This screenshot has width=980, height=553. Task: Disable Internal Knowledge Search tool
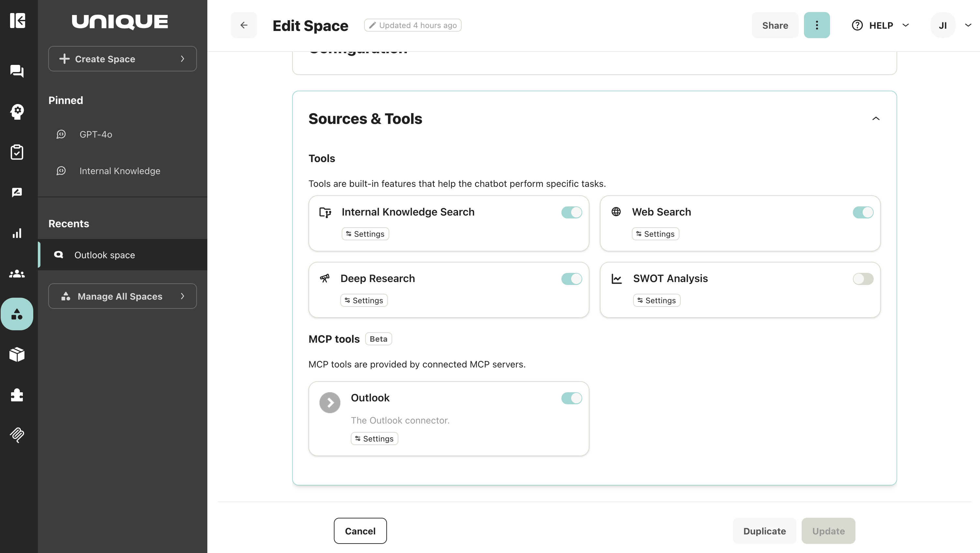point(572,212)
